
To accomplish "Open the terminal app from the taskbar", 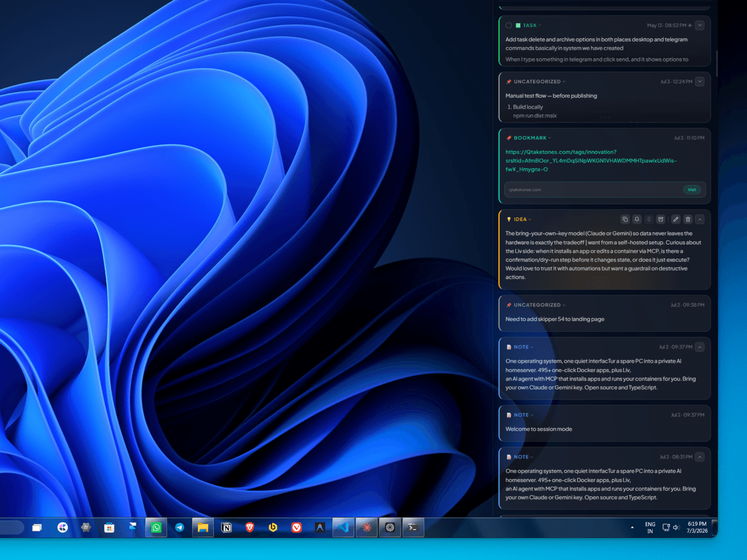I will tap(413, 528).
